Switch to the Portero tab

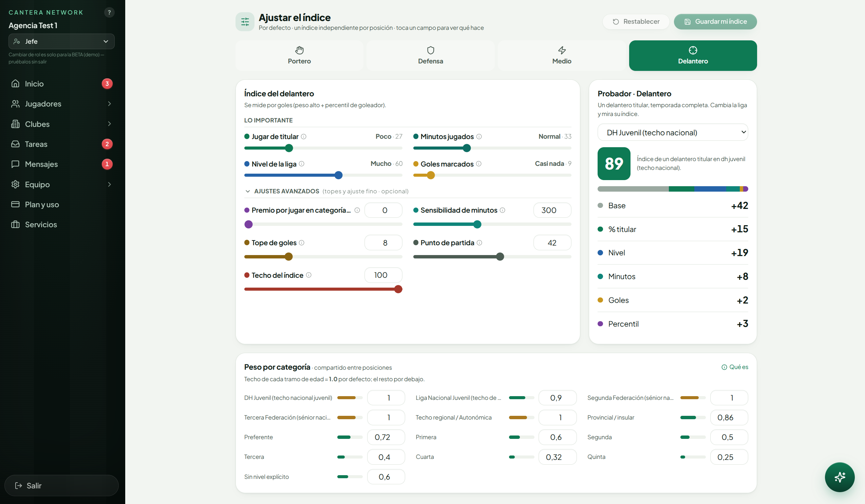click(x=299, y=56)
